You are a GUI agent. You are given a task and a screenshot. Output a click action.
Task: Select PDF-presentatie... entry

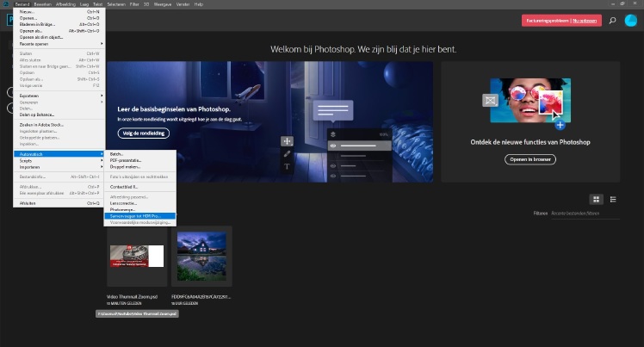click(140, 160)
